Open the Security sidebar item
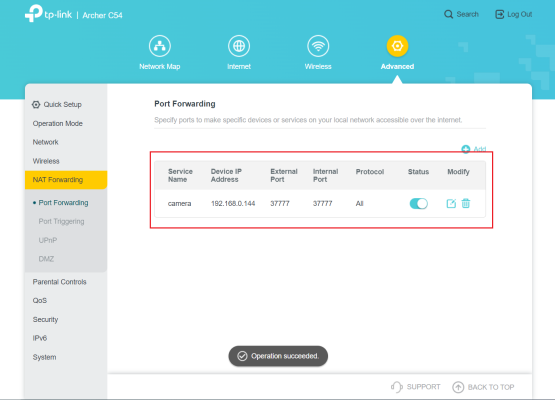The image size is (555, 400). 45,319
